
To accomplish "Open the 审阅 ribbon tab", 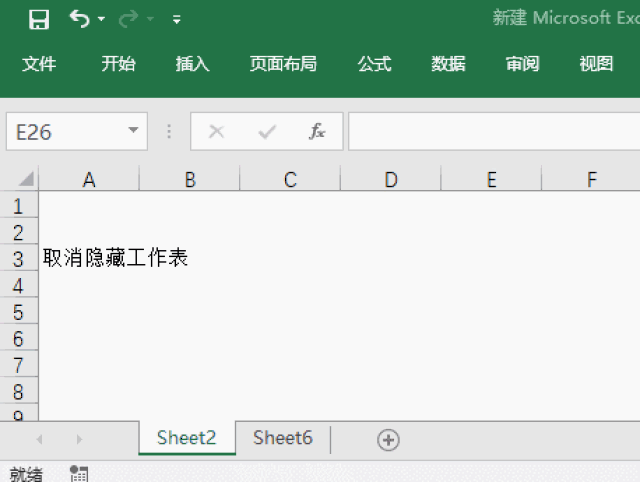I will click(522, 64).
